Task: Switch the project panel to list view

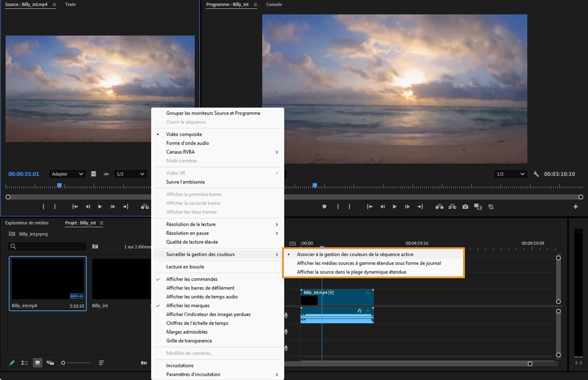Action: tap(24, 363)
